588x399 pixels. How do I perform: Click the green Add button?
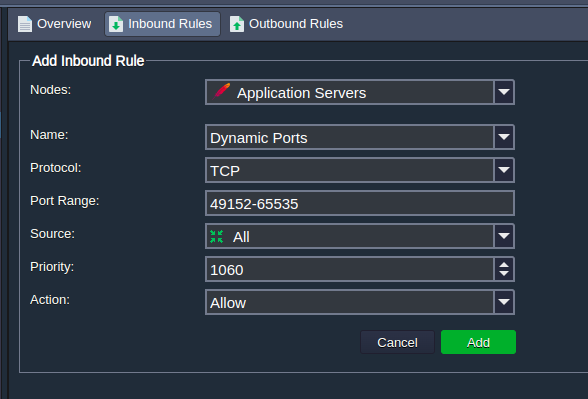click(x=478, y=342)
